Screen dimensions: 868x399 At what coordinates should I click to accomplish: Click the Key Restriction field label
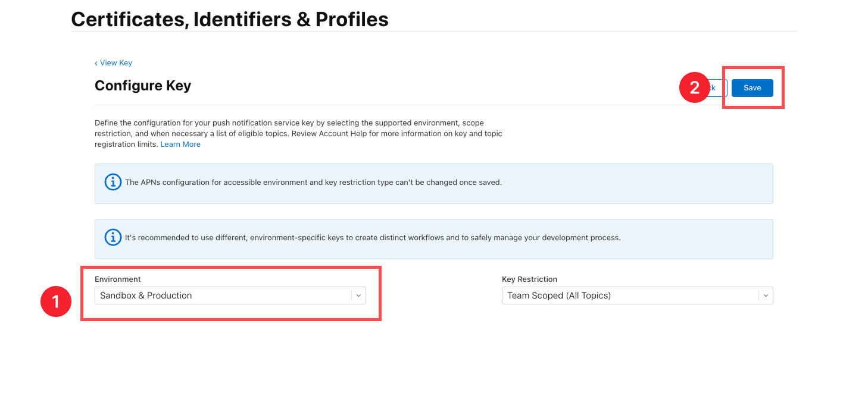click(x=529, y=279)
